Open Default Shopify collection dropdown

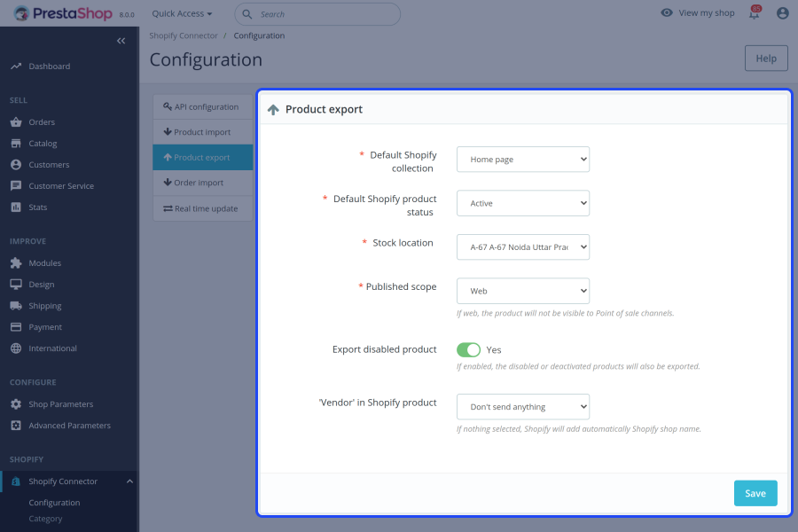coord(523,160)
